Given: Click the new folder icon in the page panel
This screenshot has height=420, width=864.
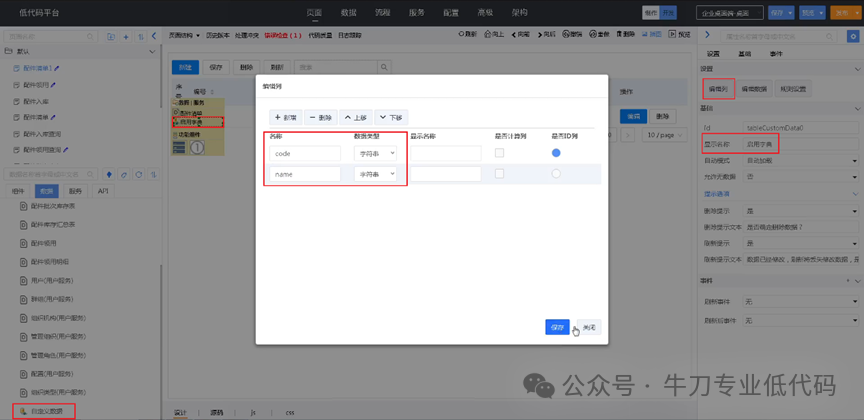Looking at the screenshot, I should [x=111, y=36].
